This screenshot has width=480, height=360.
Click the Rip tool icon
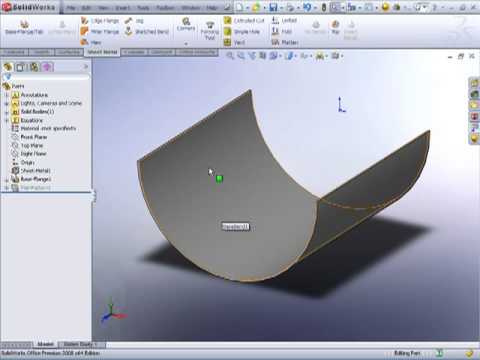335,27
